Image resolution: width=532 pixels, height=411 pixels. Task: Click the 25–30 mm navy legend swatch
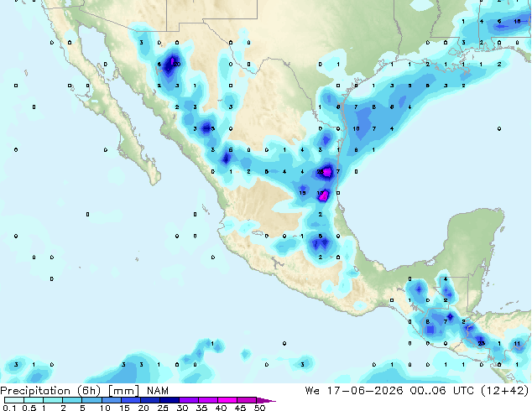coord(169,400)
